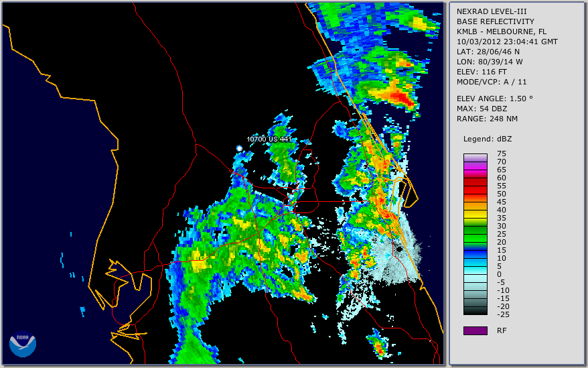Click the RF label beside the purple swatch

click(502, 330)
